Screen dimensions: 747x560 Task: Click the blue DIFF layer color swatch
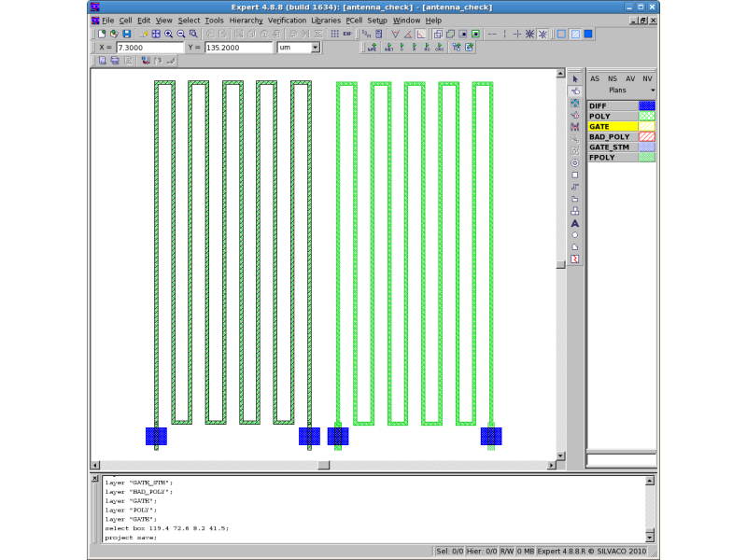click(x=646, y=105)
